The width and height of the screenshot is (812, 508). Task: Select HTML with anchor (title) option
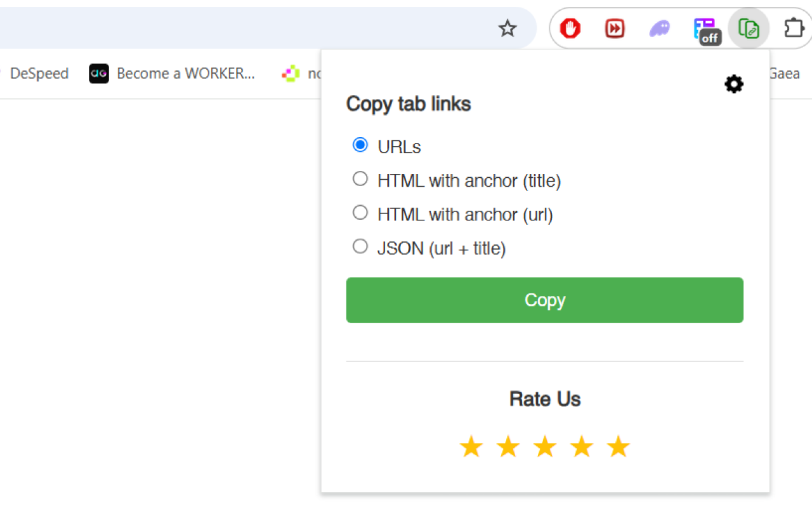360,179
